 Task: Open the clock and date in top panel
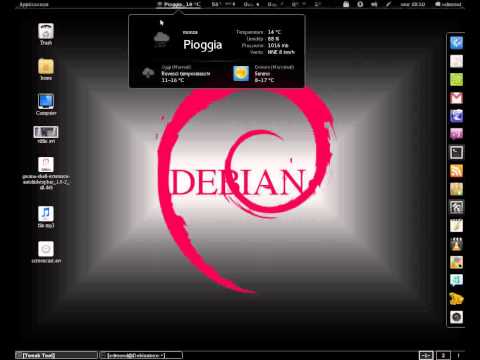coord(413,4)
